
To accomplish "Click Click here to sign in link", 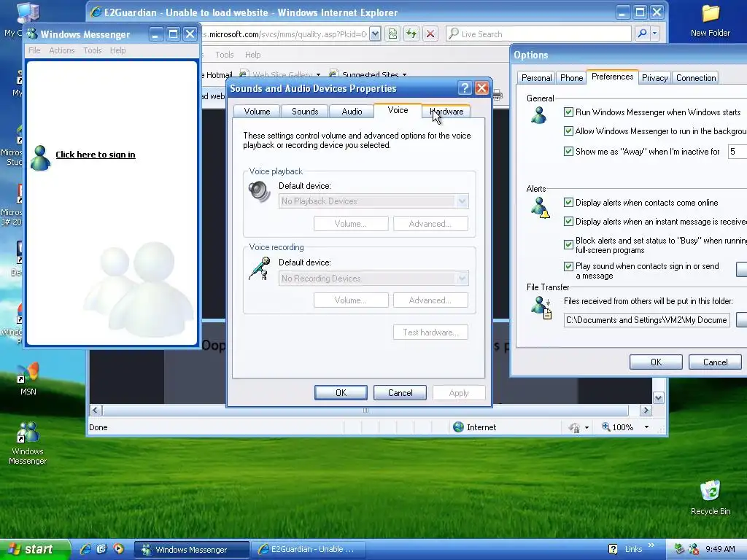I will click(96, 155).
